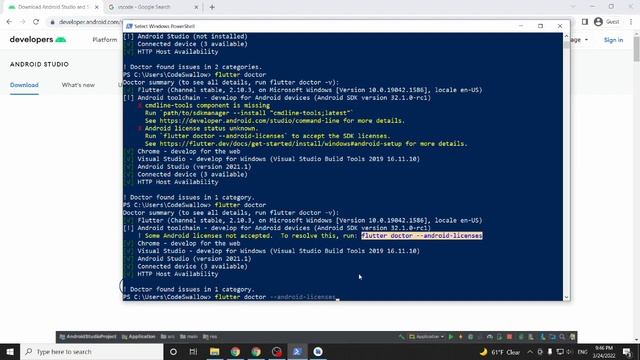This screenshot has height=360, width=640.
Task: Maximize the Windows PowerShell window
Action: pos(540,26)
